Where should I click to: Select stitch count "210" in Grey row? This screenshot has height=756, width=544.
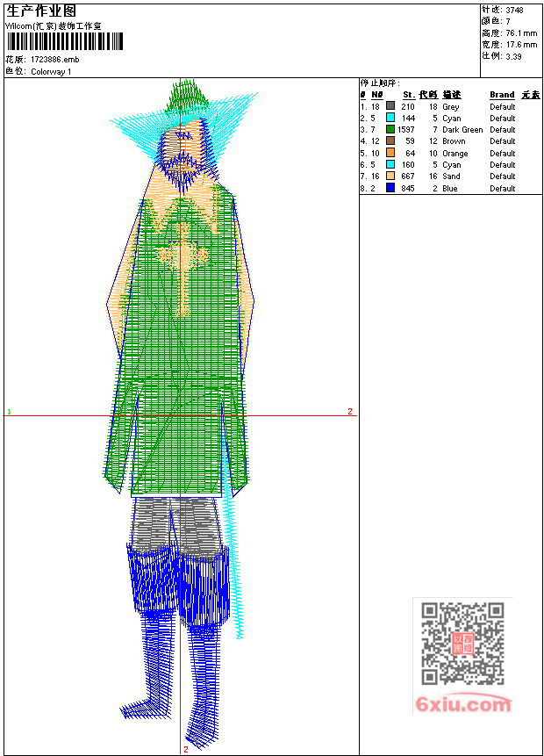click(x=408, y=106)
